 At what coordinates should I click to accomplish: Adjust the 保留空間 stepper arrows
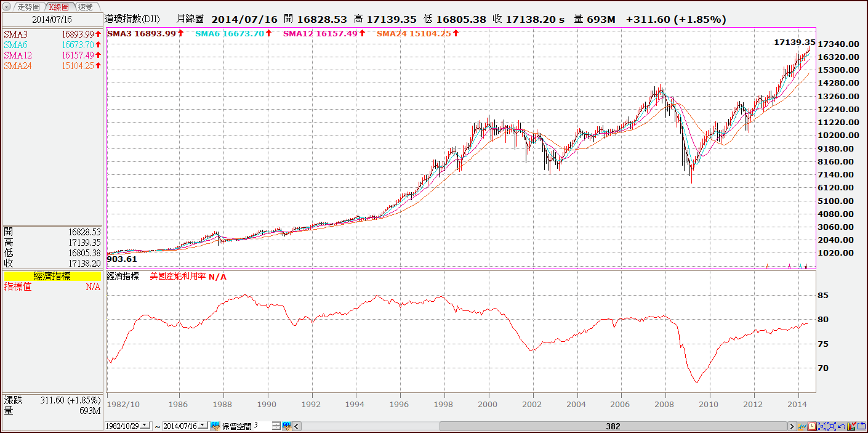click(276, 426)
